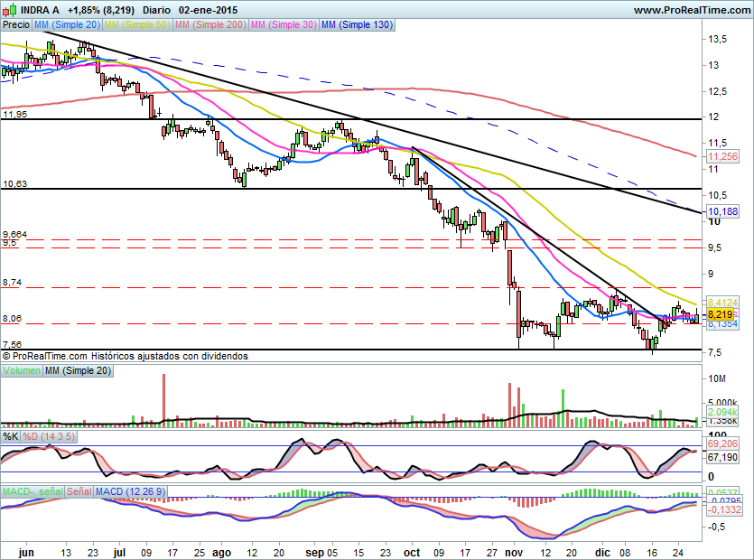Click the 10,188 blue price tag
This screenshot has height=560, width=754.
coord(722,211)
